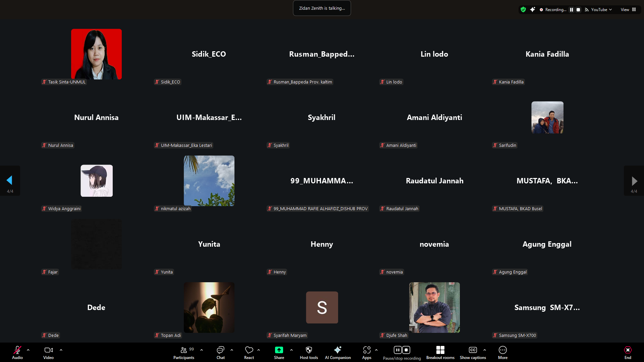Pause recording in the top bar
This screenshot has height=362, width=644.
tap(572, 10)
